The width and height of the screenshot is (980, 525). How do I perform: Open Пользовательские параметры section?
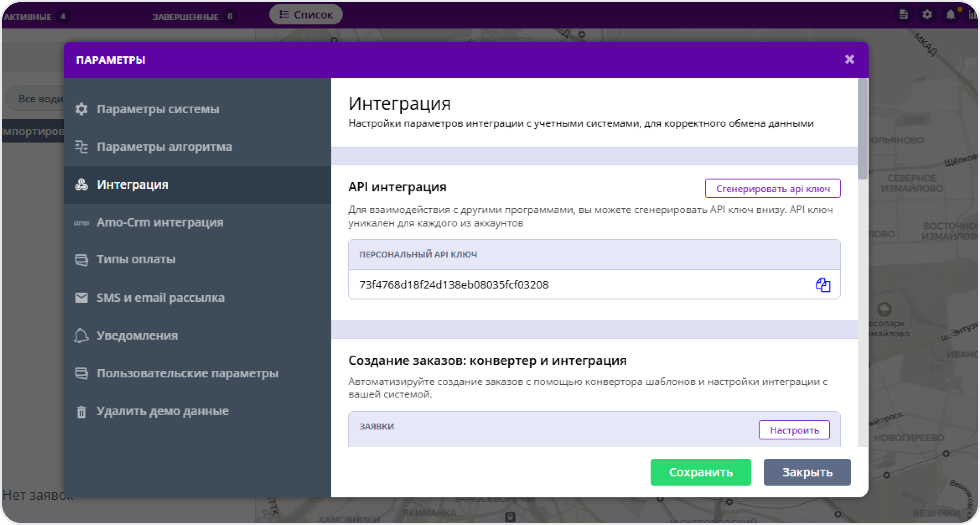pos(187,373)
